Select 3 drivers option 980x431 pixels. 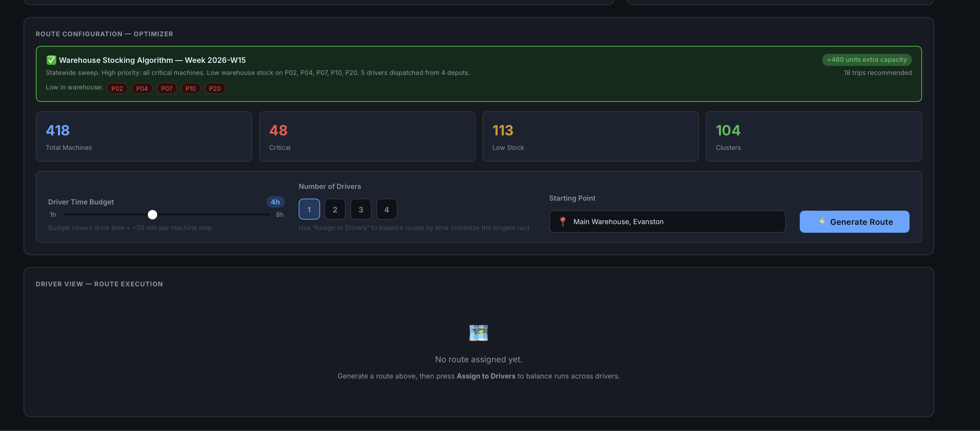(x=361, y=209)
